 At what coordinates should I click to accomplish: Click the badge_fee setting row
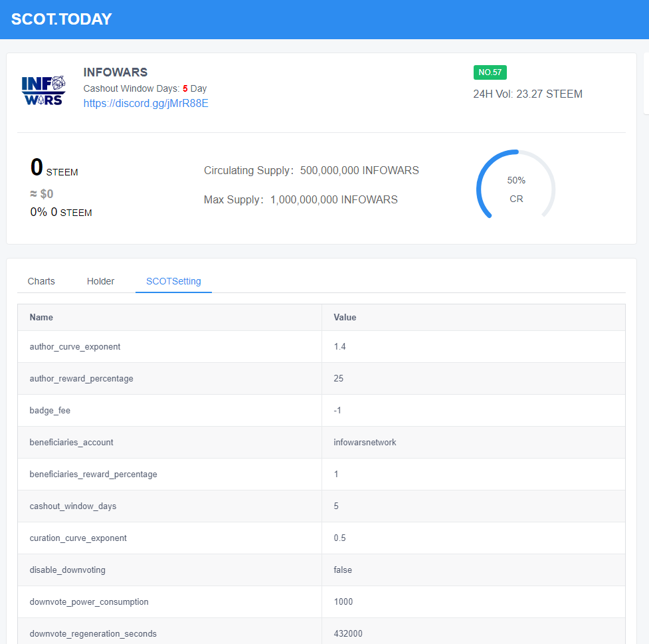[x=322, y=411]
